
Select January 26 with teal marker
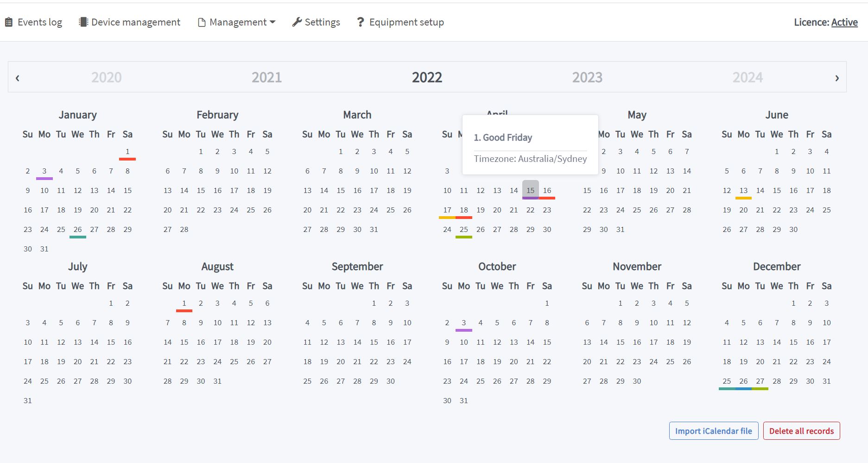tap(77, 230)
